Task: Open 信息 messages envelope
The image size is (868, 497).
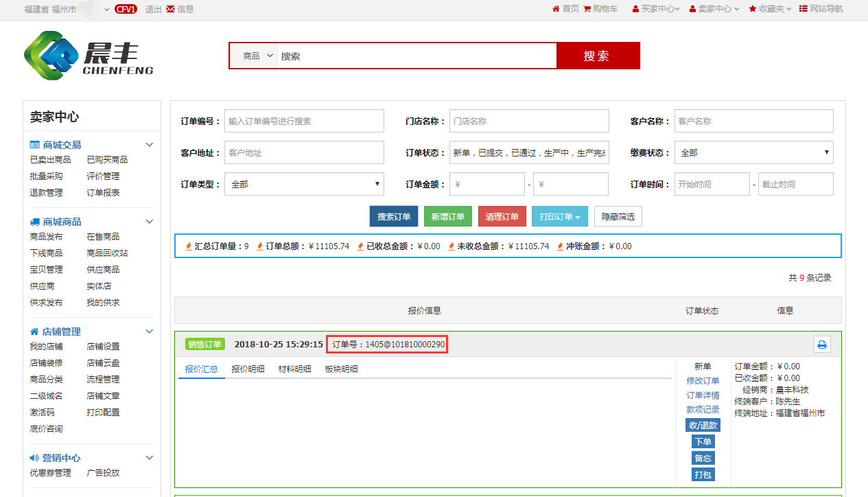Action: [180, 9]
